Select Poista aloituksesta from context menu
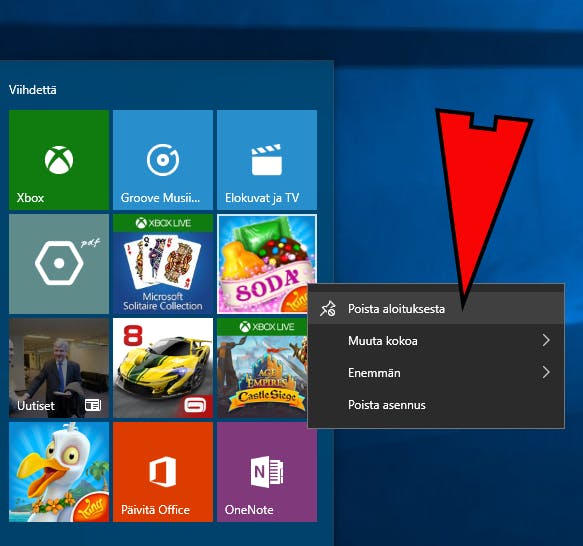Image resolution: width=583 pixels, height=546 pixels. click(x=436, y=309)
